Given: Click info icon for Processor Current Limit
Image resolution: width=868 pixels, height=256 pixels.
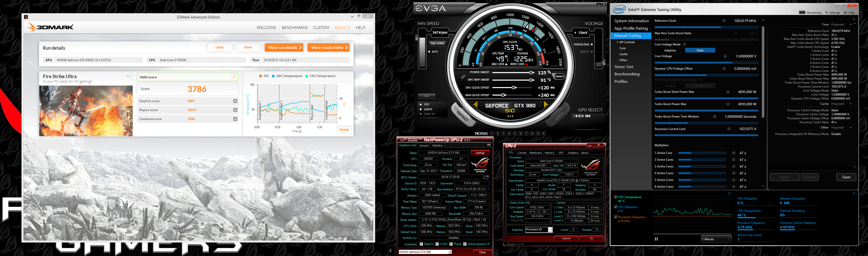Looking at the screenshot, I should pyautogui.click(x=729, y=129).
